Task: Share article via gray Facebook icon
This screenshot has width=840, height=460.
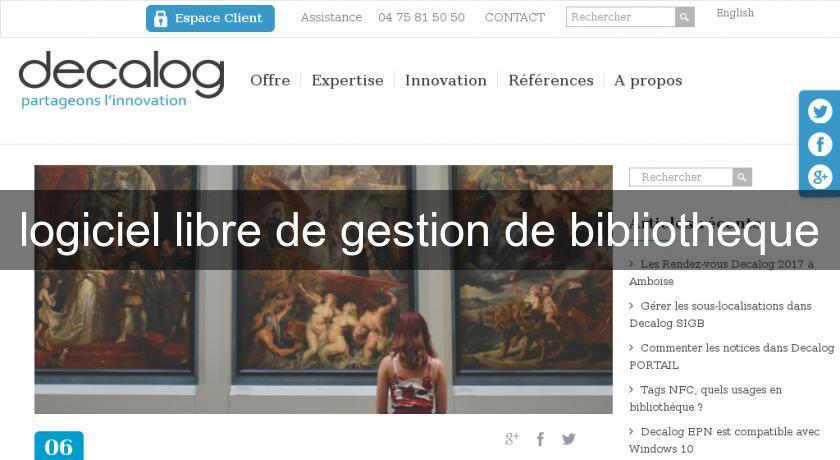Action: pos(541,439)
